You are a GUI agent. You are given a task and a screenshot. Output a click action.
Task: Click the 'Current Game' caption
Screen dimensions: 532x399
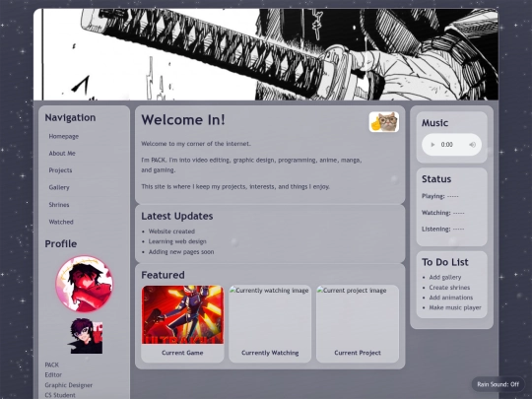click(x=182, y=353)
